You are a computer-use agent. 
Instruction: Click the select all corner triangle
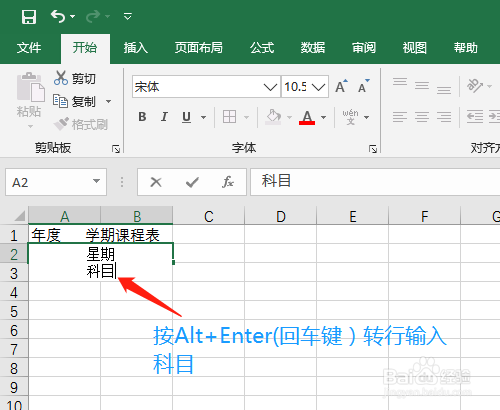[x=20, y=216]
